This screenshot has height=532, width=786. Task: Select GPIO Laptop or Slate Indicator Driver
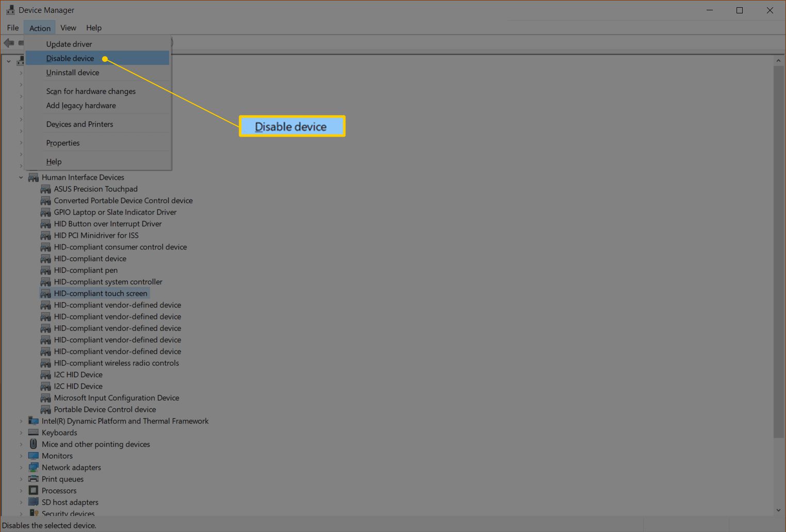(x=115, y=212)
